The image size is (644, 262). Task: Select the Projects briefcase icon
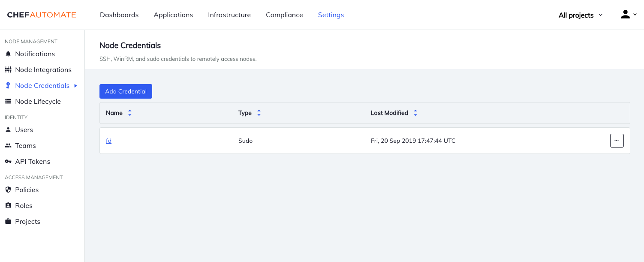tap(8, 221)
